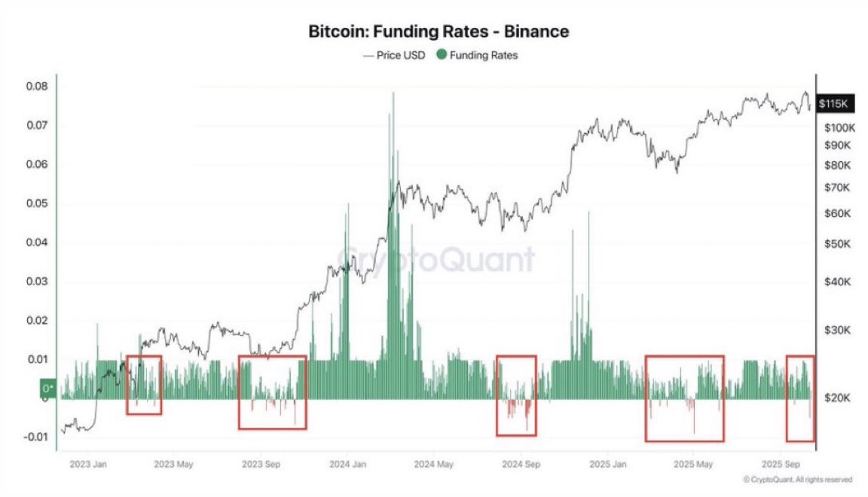Click the green Funding Rates legend dot
The height and width of the screenshot is (497, 868).
[442, 55]
